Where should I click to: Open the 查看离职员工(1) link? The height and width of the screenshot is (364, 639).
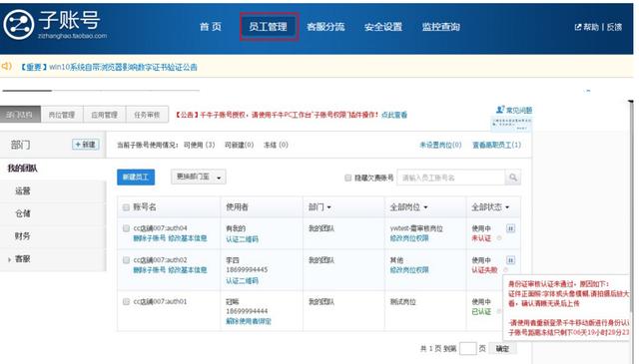(x=496, y=145)
